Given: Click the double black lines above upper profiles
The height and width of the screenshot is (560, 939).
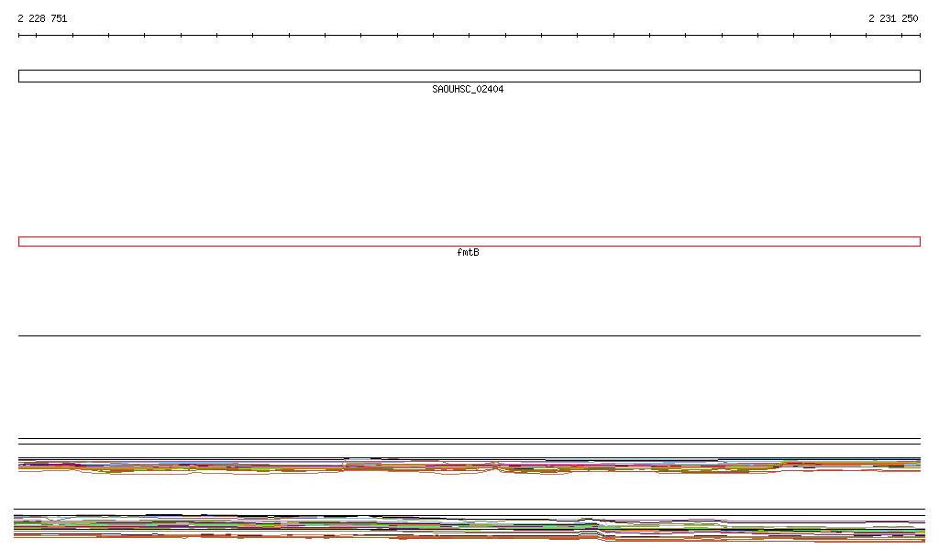Looking at the screenshot, I should click(469, 442).
